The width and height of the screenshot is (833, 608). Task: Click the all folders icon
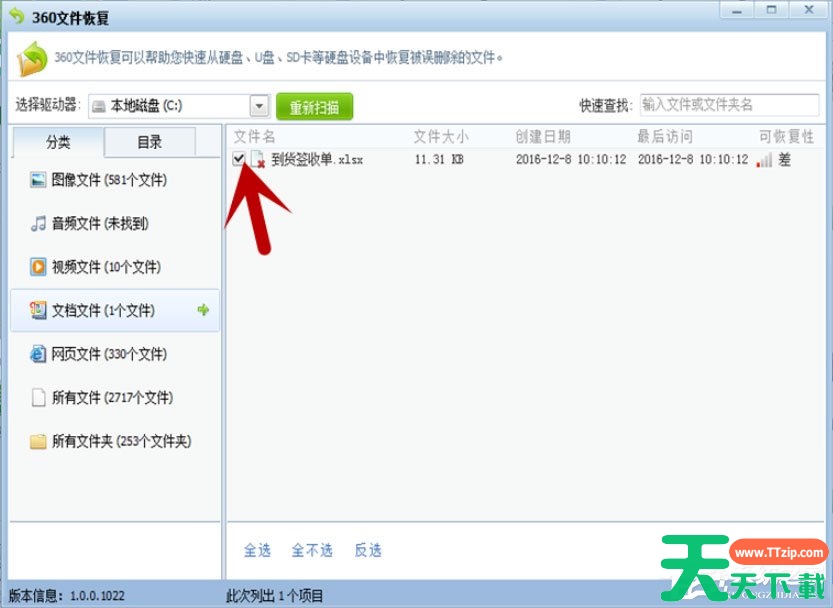click(38, 441)
